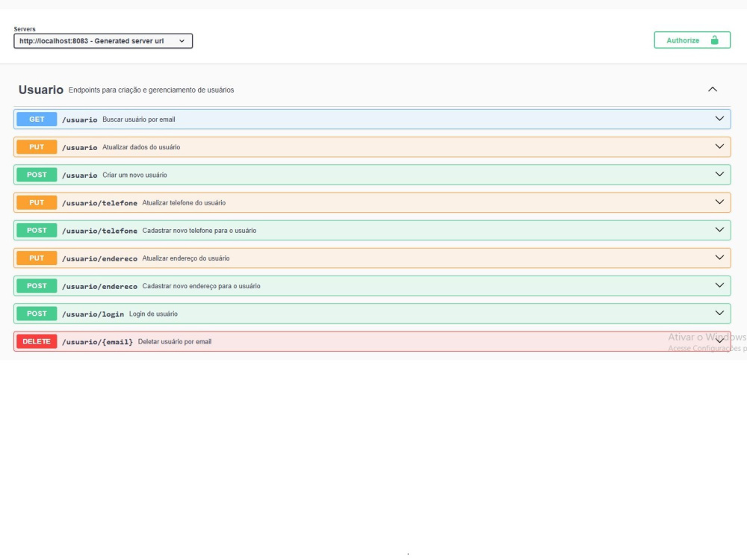Click the PUT badge for 'Atualizar telefone'

coord(37,202)
